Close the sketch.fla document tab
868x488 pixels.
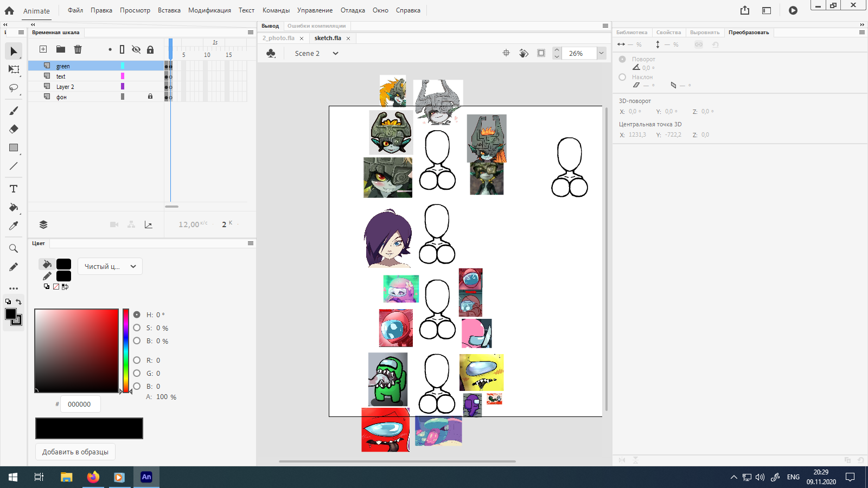[348, 38]
